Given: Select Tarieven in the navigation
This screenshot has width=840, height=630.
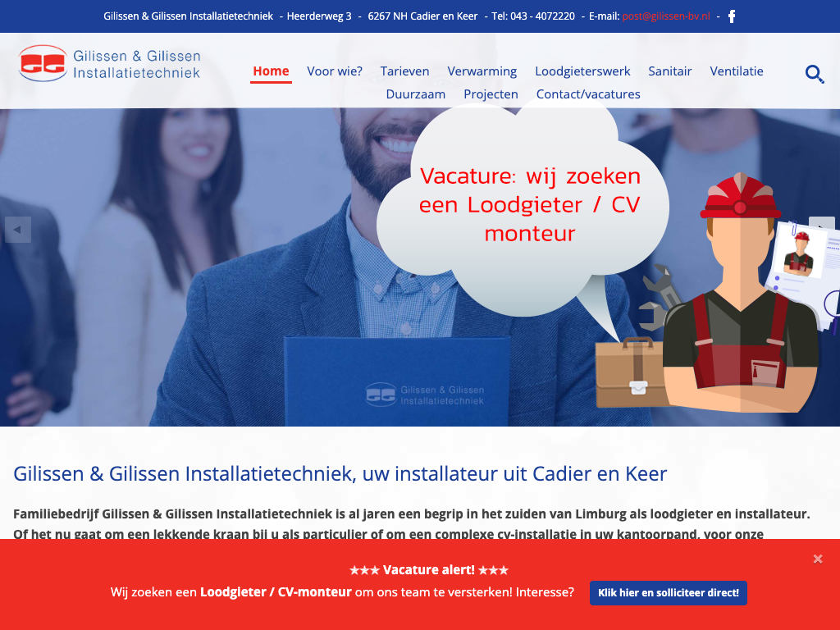Looking at the screenshot, I should point(404,71).
